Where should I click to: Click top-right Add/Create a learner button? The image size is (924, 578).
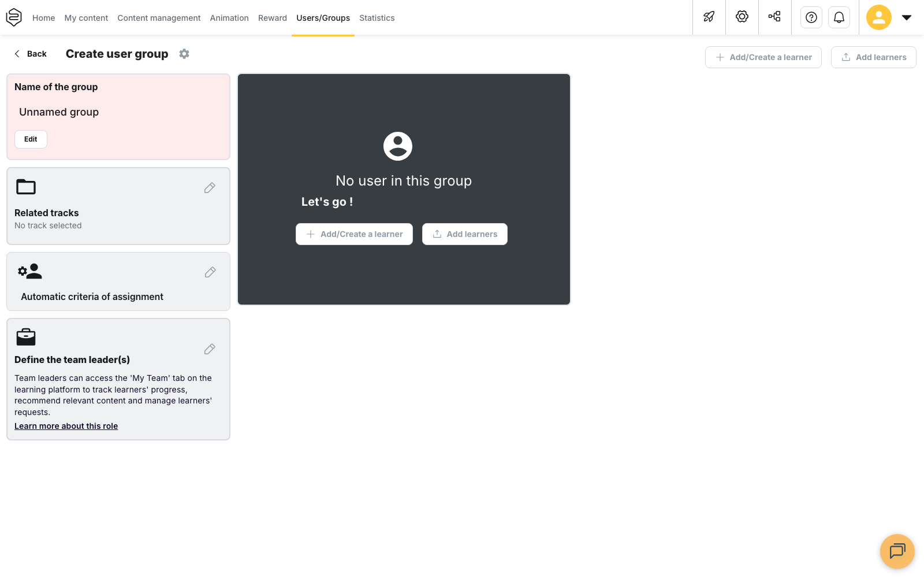coord(763,57)
